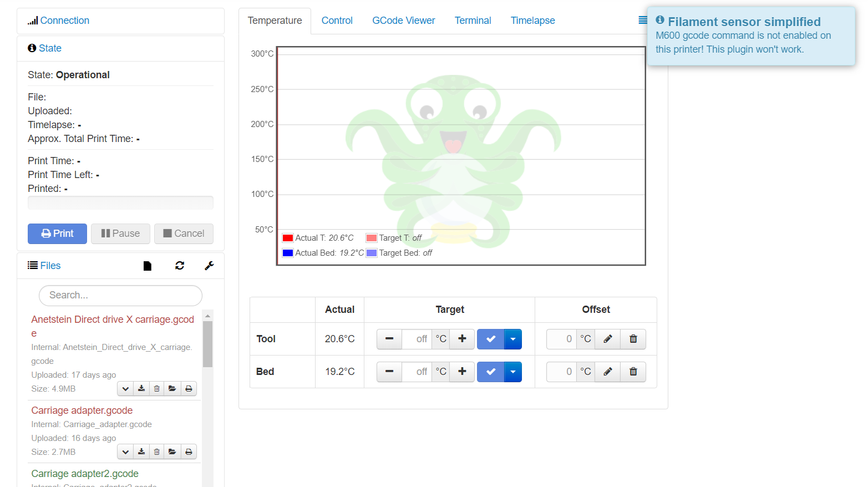This screenshot has width=868, height=487.
Task: Open Bed temperature preset dropdown
Action: click(x=513, y=372)
